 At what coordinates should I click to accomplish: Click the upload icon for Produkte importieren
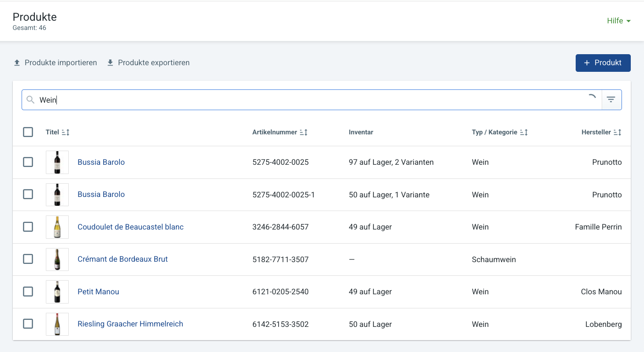17,63
